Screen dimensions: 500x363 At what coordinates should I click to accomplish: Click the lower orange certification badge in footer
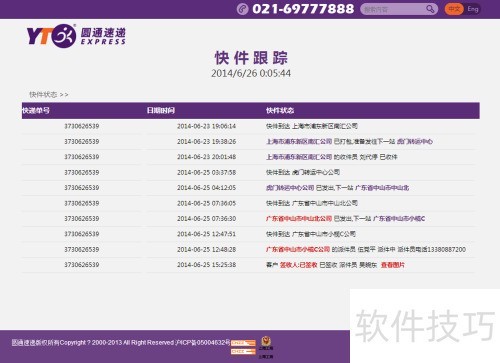click(243, 352)
